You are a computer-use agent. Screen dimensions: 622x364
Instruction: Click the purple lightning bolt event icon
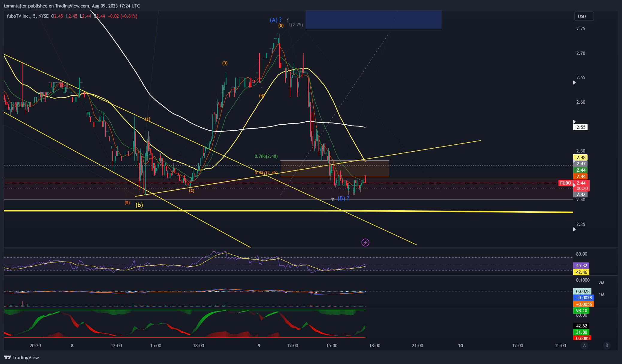pyautogui.click(x=365, y=242)
